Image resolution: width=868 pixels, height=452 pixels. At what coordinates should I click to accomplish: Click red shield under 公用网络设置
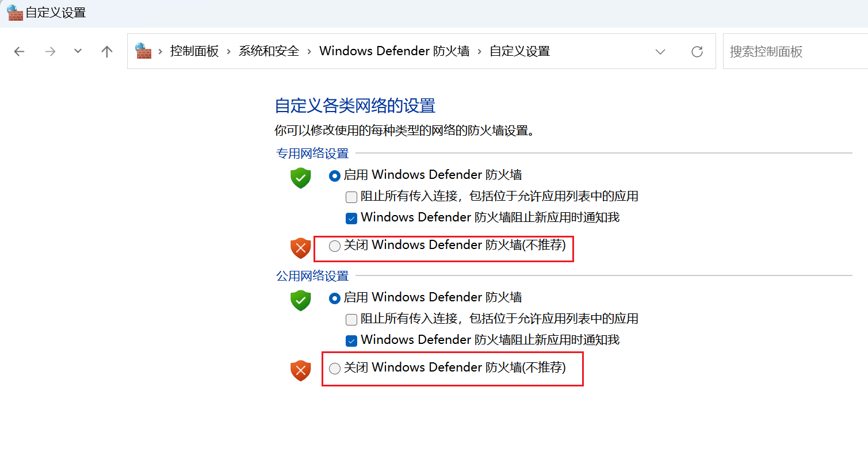[x=300, y=371]
